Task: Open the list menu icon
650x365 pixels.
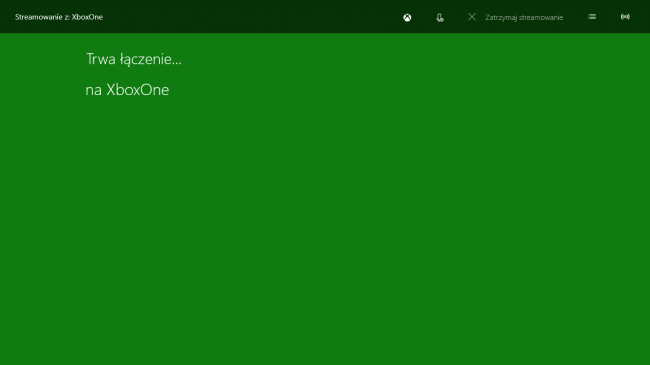Action: coord(592,17)
